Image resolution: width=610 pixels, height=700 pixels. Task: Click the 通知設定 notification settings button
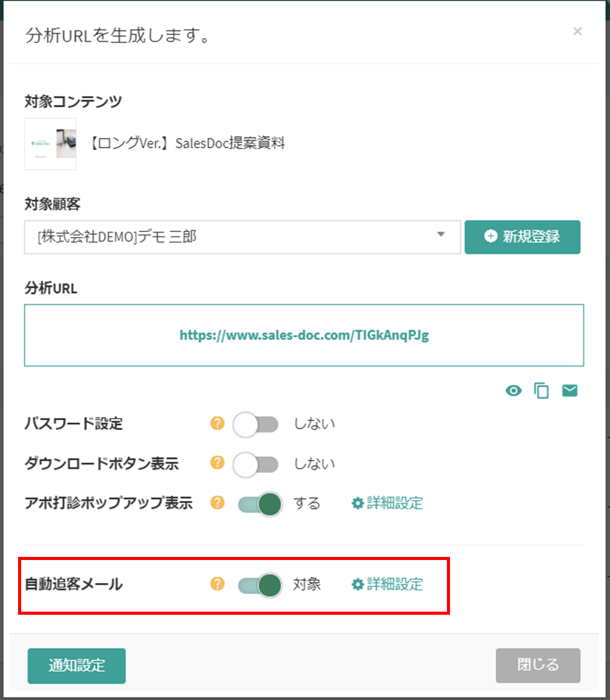point(76,665)
